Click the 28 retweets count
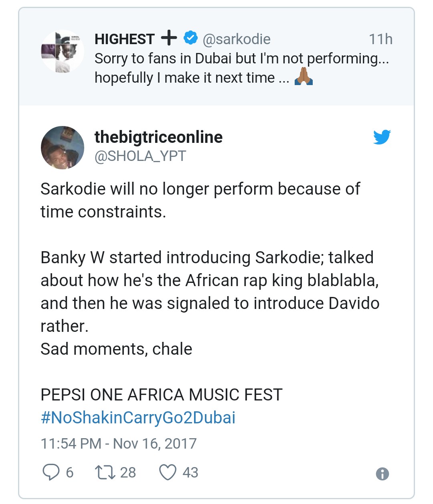Viewport: 433px width, 504px height. click(x=128, y=472)
